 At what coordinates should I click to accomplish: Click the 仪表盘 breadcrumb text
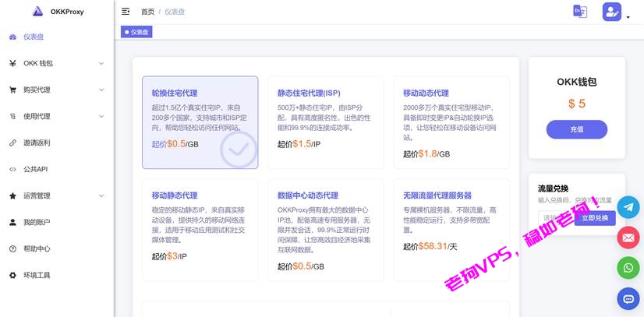coord(175,12)
